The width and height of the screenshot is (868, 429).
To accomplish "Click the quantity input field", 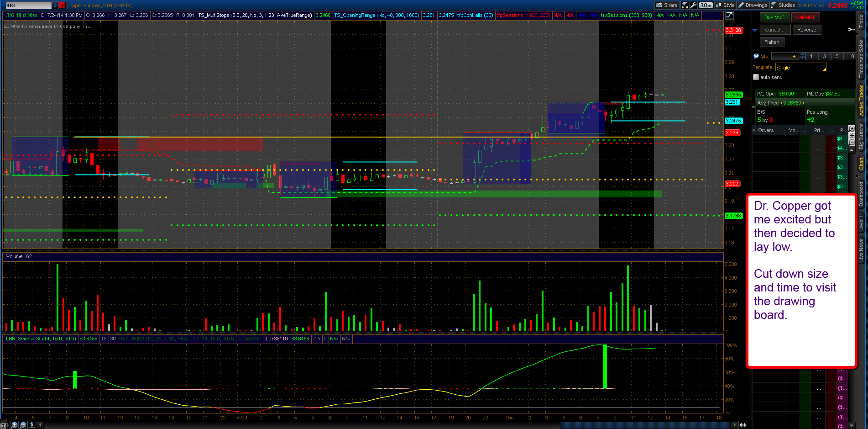I will point(785,56).
